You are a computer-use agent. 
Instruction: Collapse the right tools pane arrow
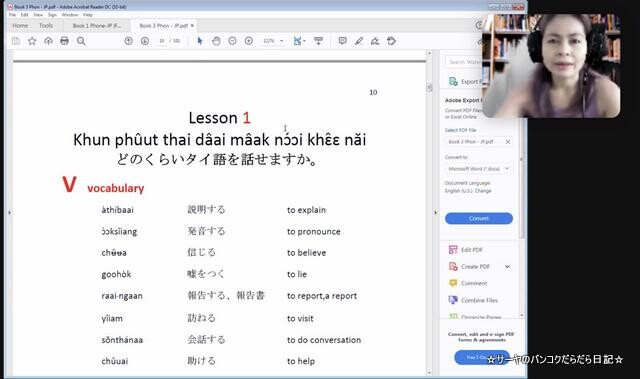coord(435,213)
